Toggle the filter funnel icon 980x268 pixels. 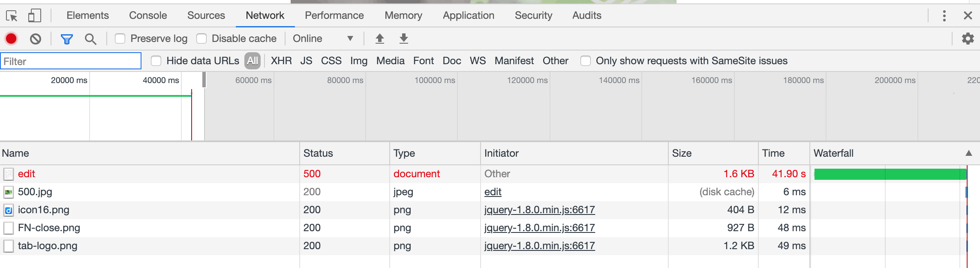(x=66, y=39)
